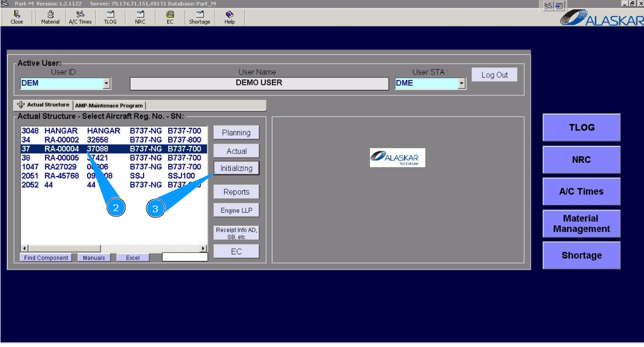Select aircraft row 2052 44
644x347 pixels.
pos(114,185)
